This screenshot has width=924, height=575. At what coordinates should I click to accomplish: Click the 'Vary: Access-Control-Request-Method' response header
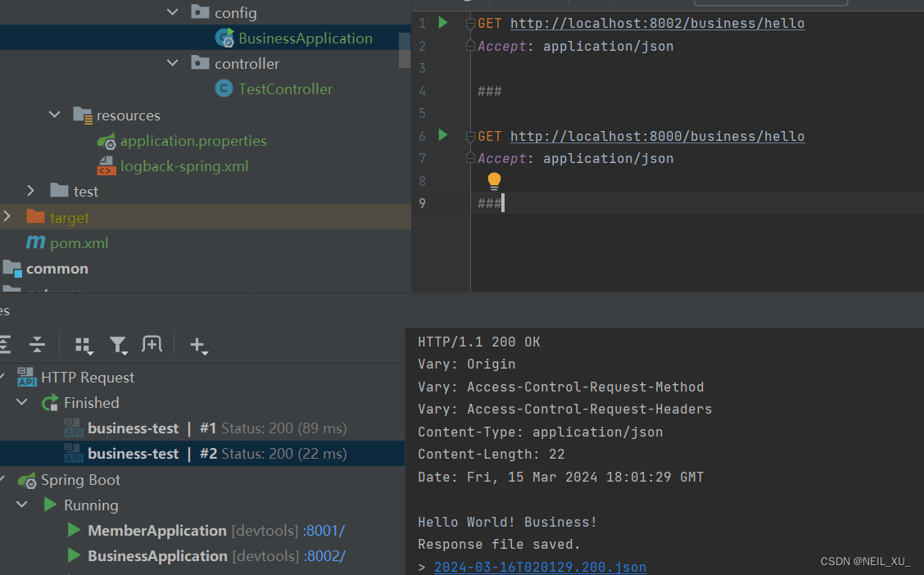click(561, 387)
